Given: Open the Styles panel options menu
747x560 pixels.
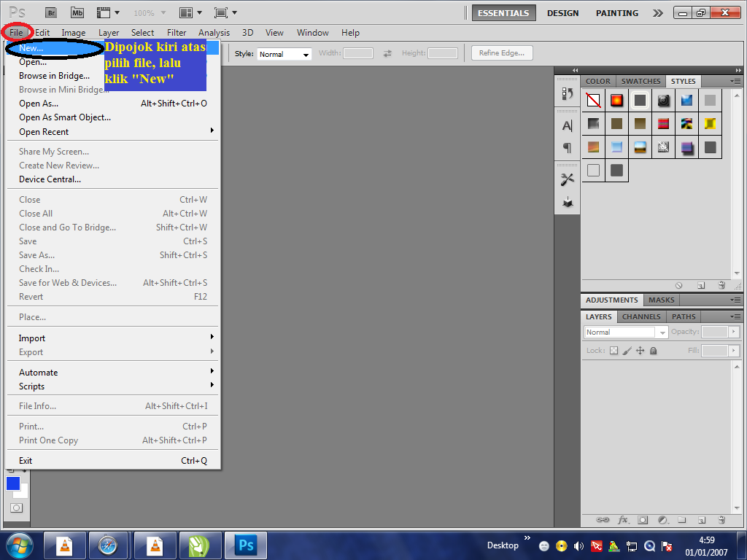Looking at the screenshot, I should click(735, 82).
